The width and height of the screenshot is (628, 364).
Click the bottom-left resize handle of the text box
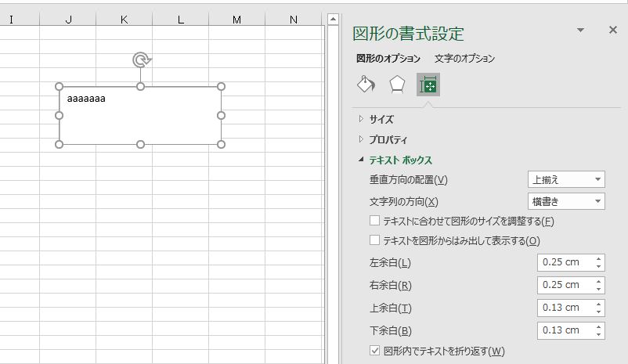[x=59, y=144]
